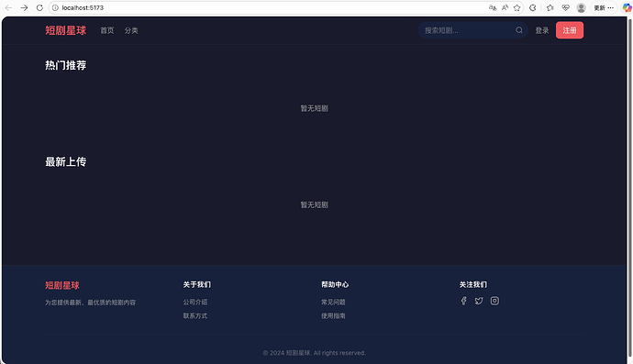
Task: Click the browser extensions refresh icon
Action: 533,7
